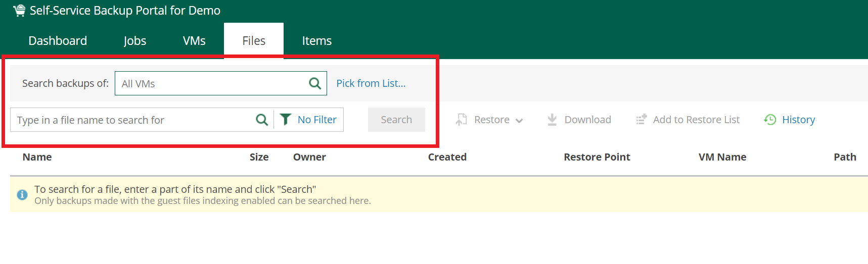Click the Download arrow icon
Screen dimensions: 868x264
(x=552, y=120)
